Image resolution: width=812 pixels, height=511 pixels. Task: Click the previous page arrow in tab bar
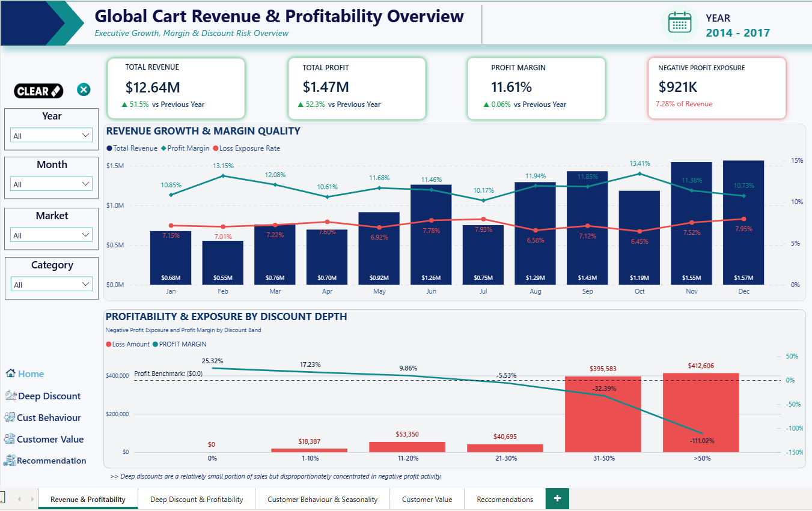click(x=19, y=499)
